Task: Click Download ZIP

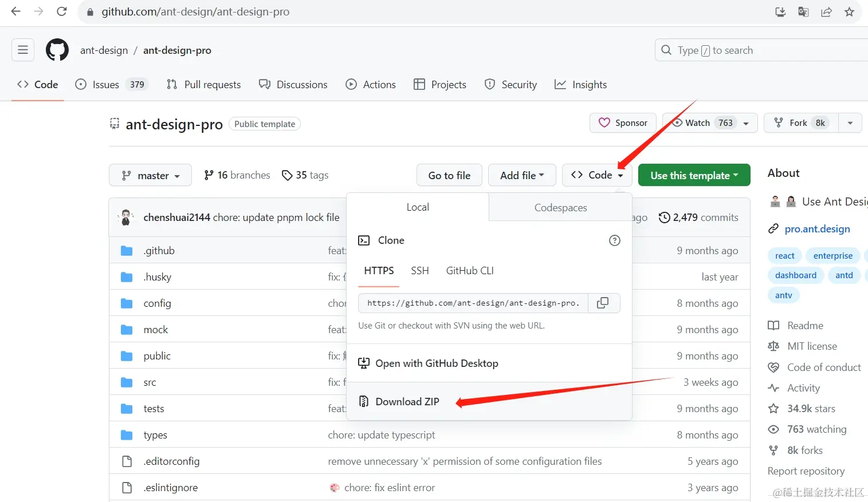Action: (x=490, y=401)
